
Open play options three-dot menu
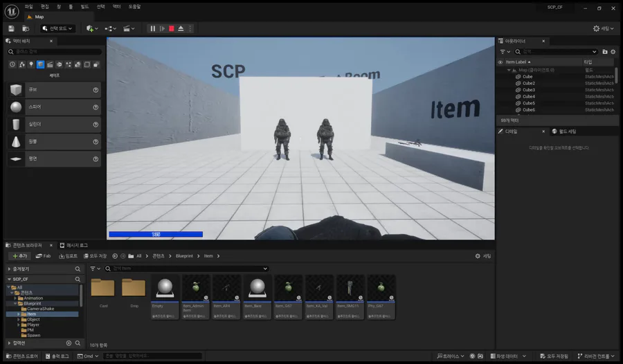click(x=190, y=28)
